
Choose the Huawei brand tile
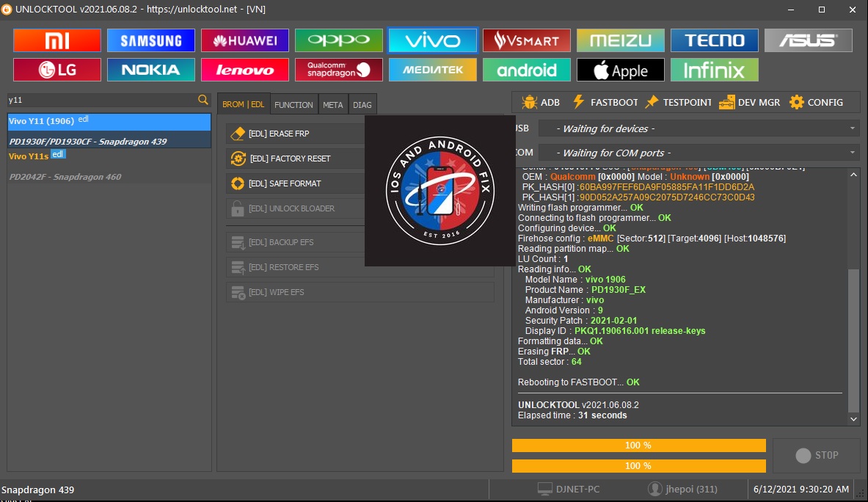pos(244,40)
